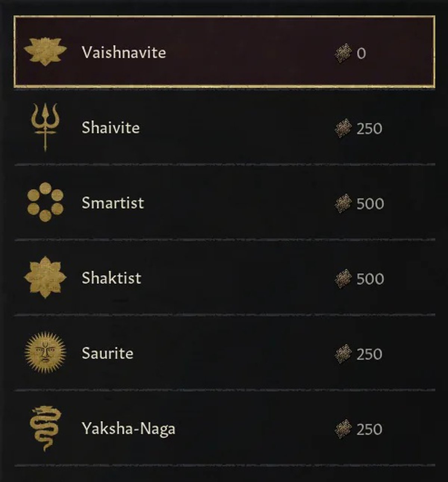Click the Saurite sun face icon
448x482 pixels.
[x=45, y=353]
